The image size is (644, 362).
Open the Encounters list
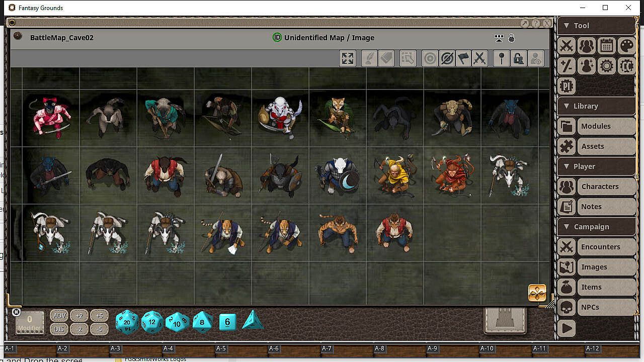(606, 247)
